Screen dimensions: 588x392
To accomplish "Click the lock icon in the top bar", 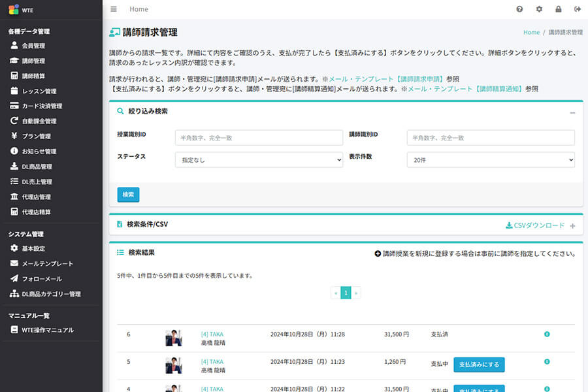I will click(x=557, y=9).
